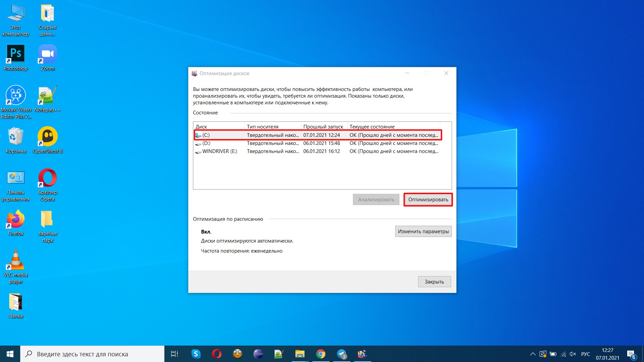Open Firefox desktop shortcut
Image resolution: width=644 pixels, height=362 pixels.
[15, 223]
